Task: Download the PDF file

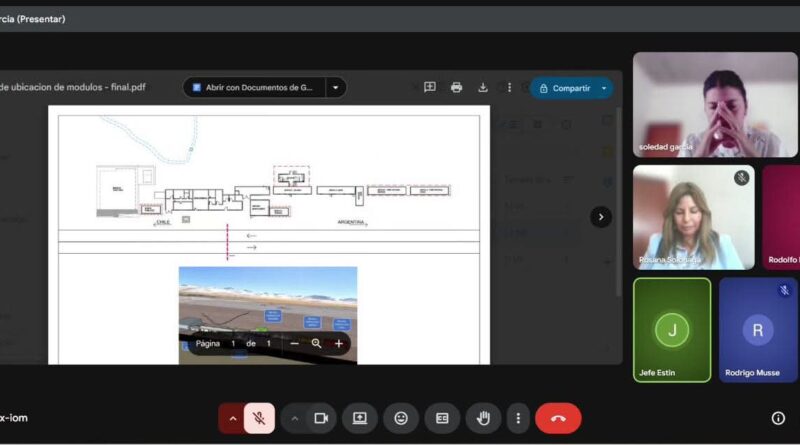Action: (x=483, y=88)
